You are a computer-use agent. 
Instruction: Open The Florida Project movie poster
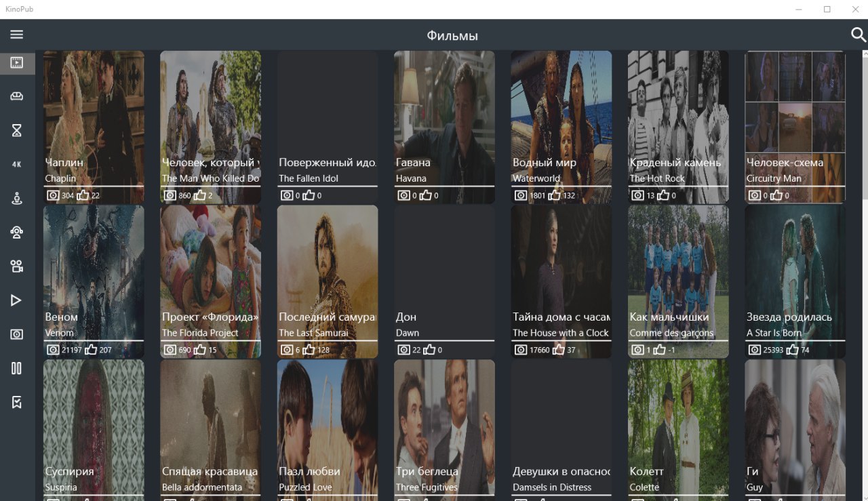pyautogui.click(x=210, y=282)
